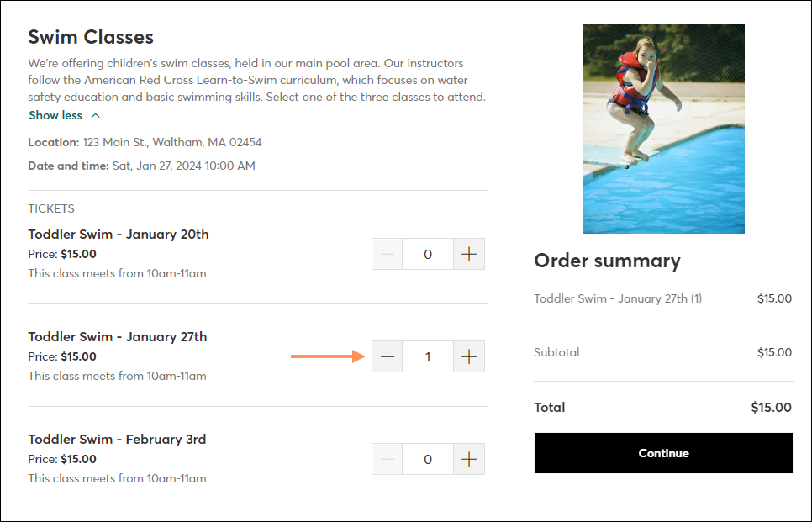Click the Swim Classes page heading

tap(91, 37)
